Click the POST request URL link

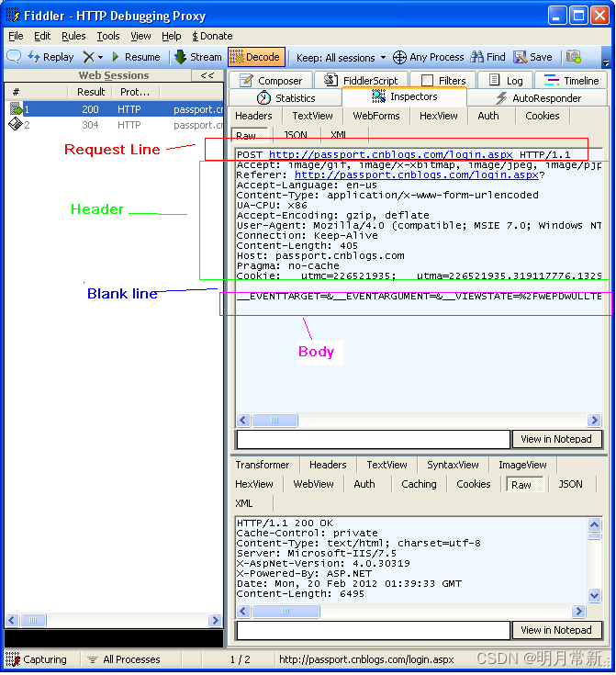[390, 154]
